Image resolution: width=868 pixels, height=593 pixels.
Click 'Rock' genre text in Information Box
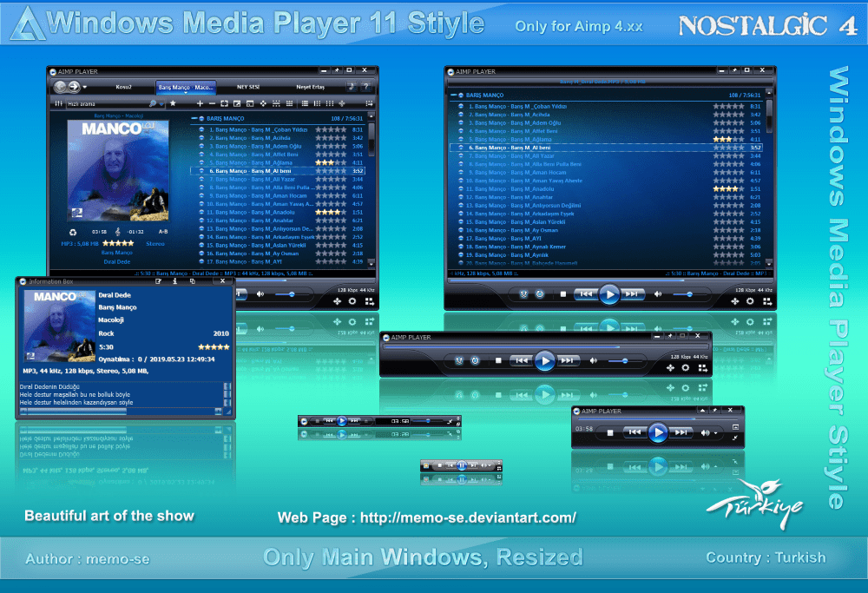coord(106,333)
